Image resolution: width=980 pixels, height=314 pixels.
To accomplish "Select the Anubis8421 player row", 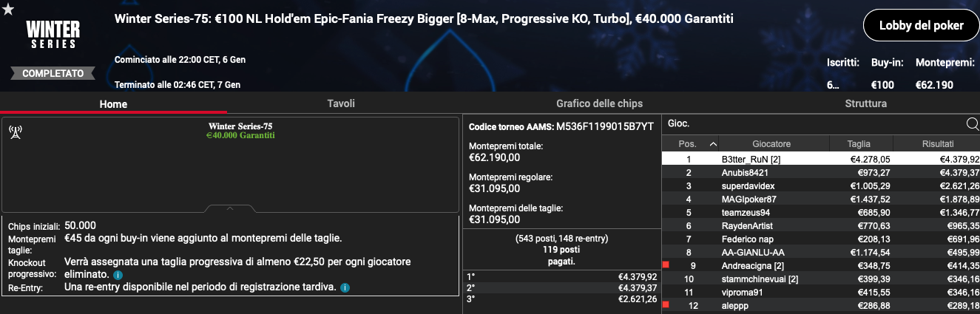I will [821, 172].
